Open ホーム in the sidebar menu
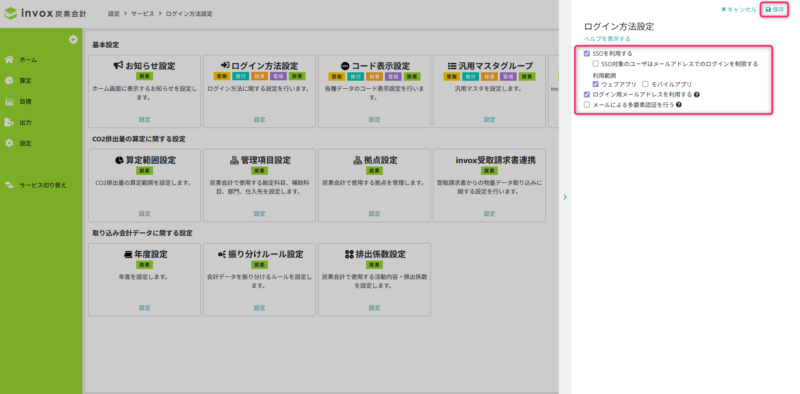Viewport: 800px width, 394px height. pos(28,60)
